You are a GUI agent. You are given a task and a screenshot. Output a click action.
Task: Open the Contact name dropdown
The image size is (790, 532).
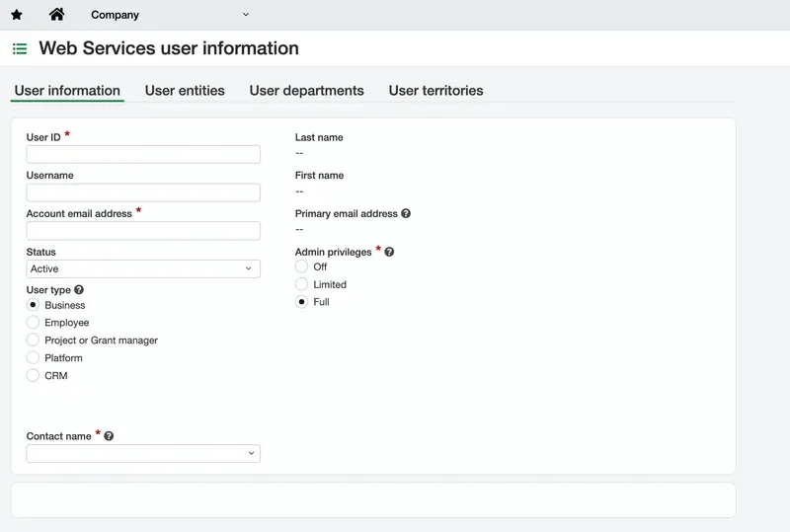click(x=143, y=453)
